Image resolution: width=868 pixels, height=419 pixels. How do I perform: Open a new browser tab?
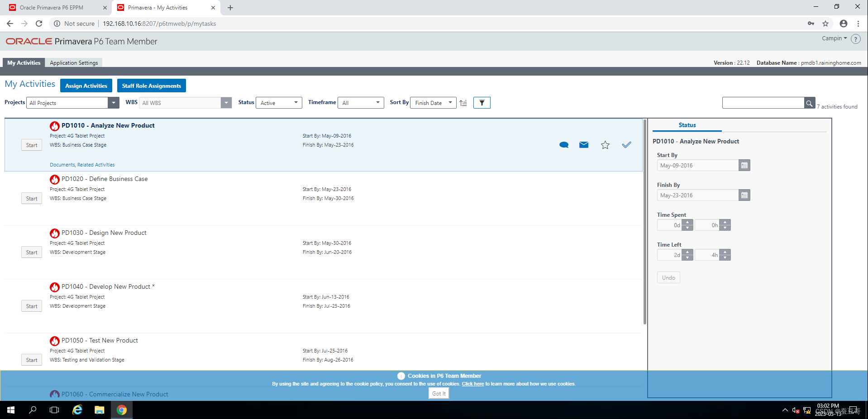coord(230,8)
